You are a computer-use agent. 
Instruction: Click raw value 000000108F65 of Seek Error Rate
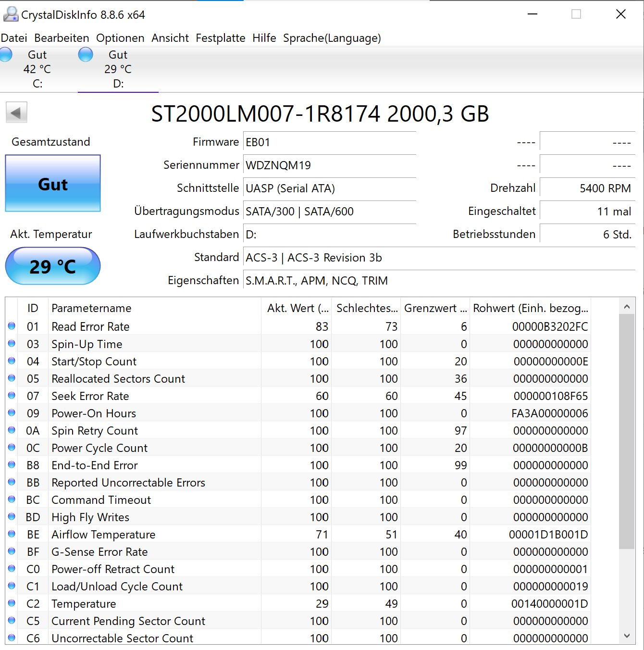click(x=551, y=396)
